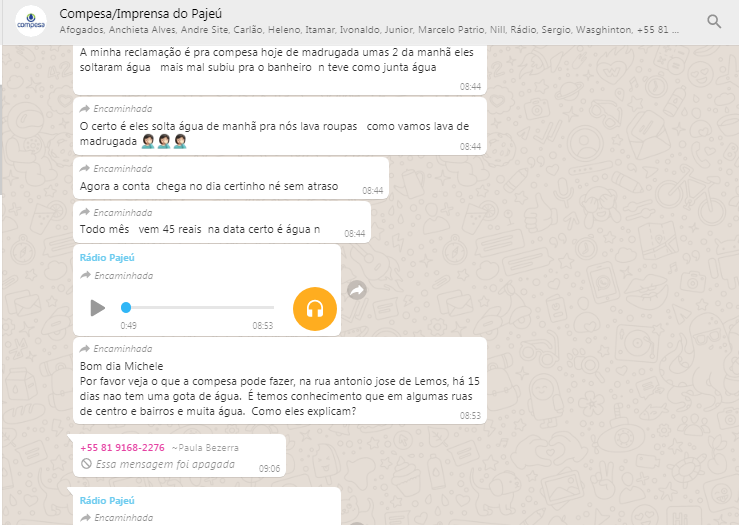Image resolution: width=739 pixels, height=525 pixels.
Task: Open search in the conversation header
Action: pos(713,21)
